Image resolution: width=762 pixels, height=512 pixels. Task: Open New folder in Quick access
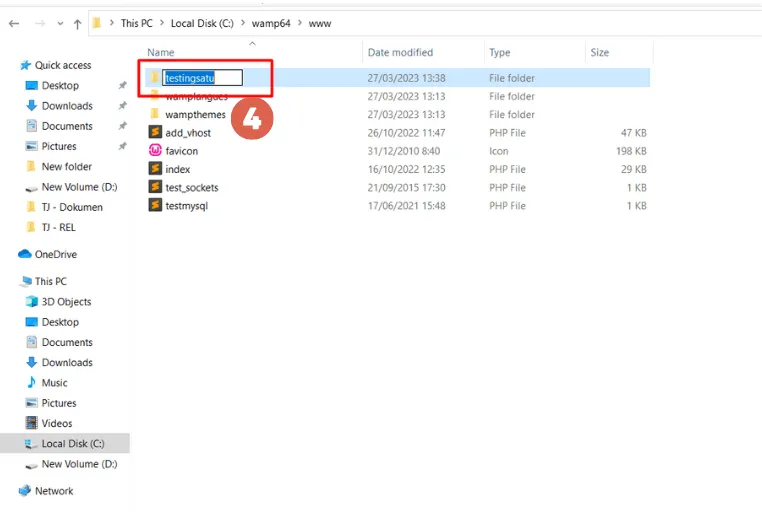(x=67, y=167)
